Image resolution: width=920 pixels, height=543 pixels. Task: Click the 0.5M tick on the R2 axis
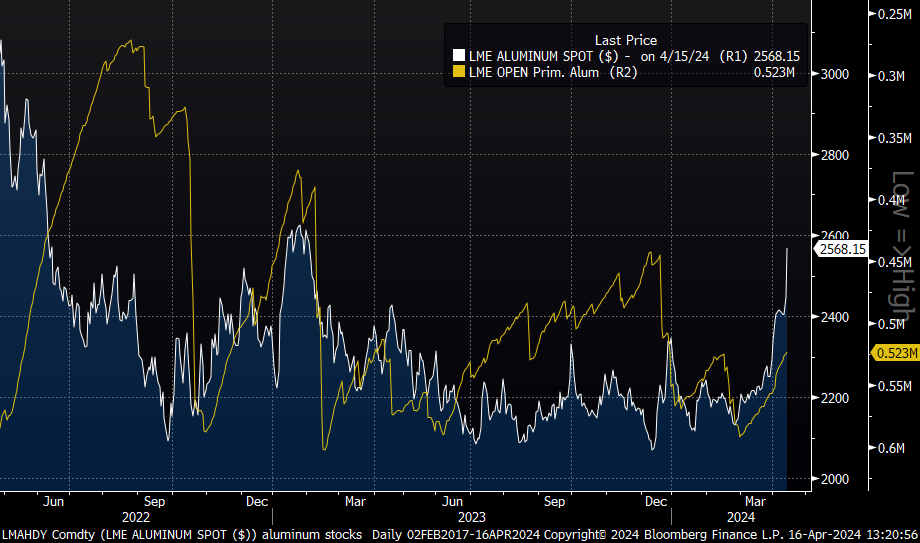point(891,324)
